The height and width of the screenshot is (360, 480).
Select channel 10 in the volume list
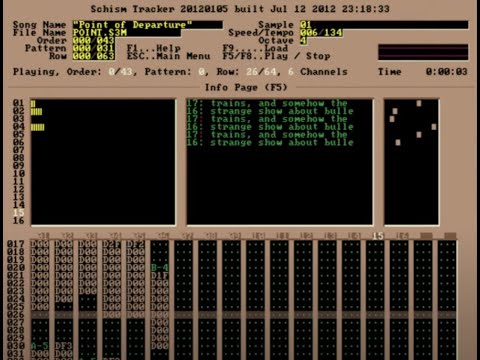click(x=19, y=173)
